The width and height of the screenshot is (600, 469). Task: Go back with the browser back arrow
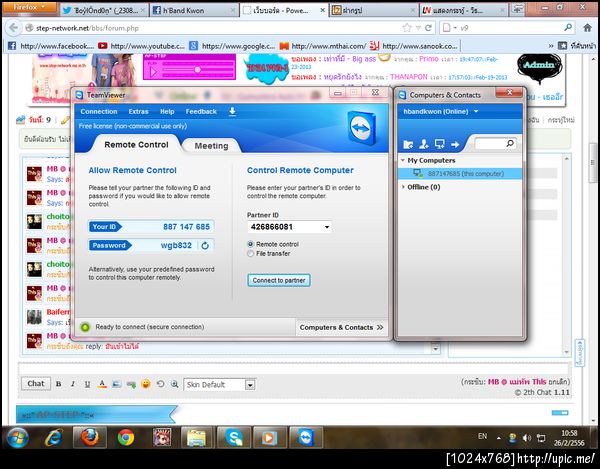(13, 28)
